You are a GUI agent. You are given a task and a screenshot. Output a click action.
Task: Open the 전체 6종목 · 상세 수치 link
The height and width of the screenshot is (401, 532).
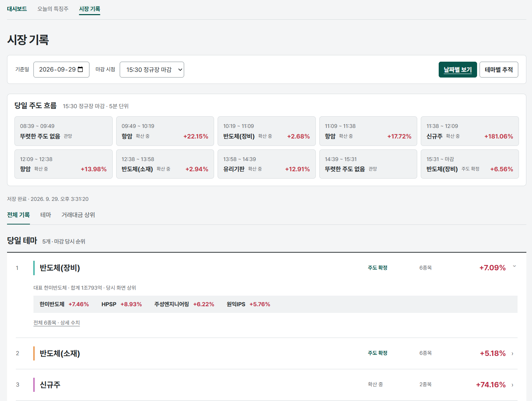(x=57, y=323)
